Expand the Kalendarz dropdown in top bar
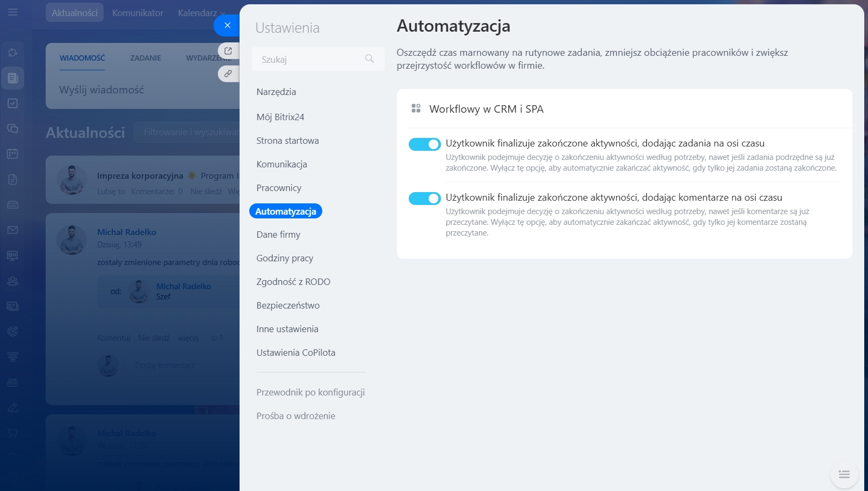Viewport: 868px width, 491px height. coord(201,13)
